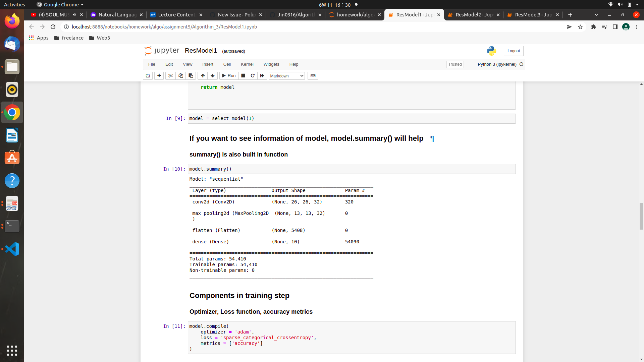
Task: Bookmark this page with the star icon
Action: [x=580, y=27]
